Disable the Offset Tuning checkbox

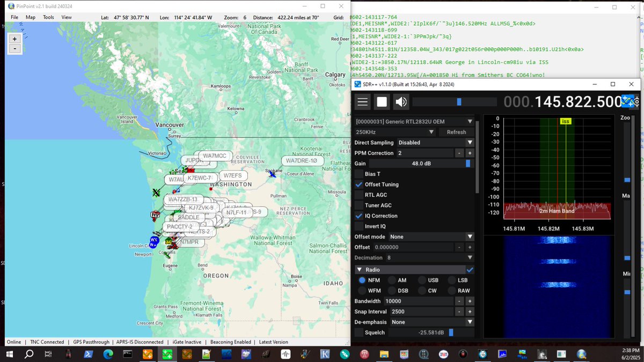pyautogui.click(x=359, y=184)
